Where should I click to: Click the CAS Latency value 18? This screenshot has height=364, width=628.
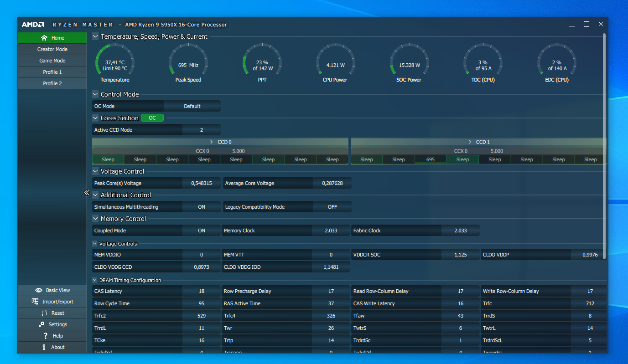point(202,291)
